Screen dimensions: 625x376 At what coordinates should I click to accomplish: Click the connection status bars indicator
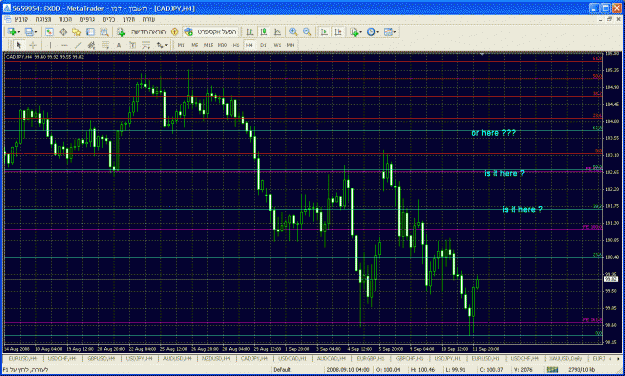click(552, 370)
